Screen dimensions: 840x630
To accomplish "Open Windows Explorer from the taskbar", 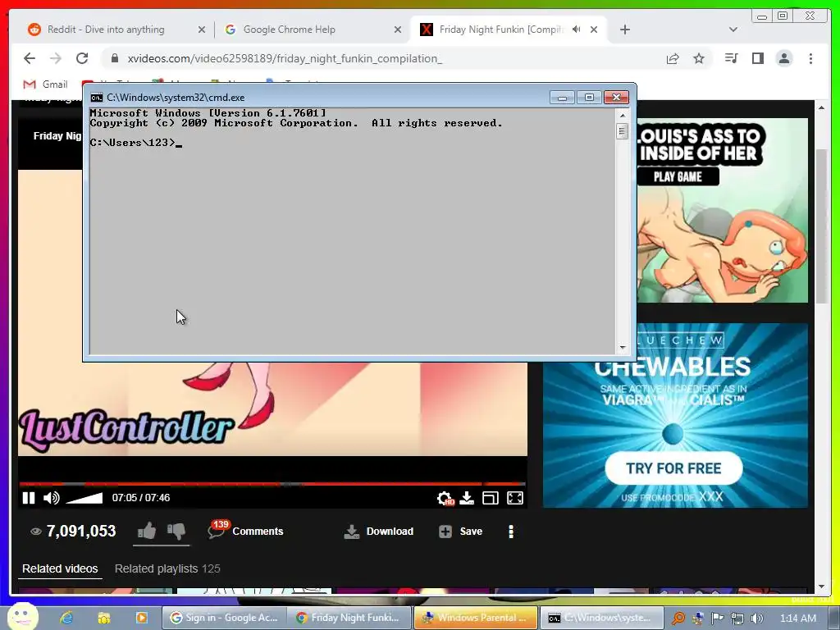I will pos(104,618).
